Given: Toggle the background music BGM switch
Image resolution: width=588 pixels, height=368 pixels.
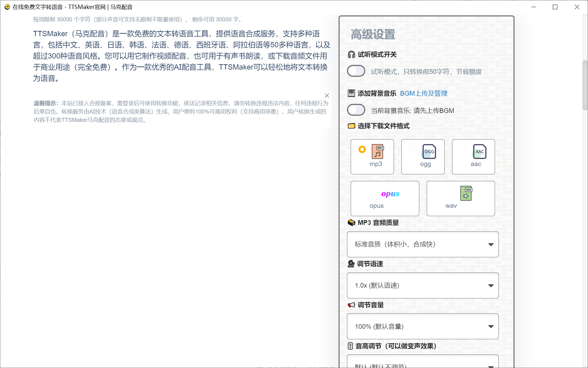Looking at the screenshot, I should 356,110.
